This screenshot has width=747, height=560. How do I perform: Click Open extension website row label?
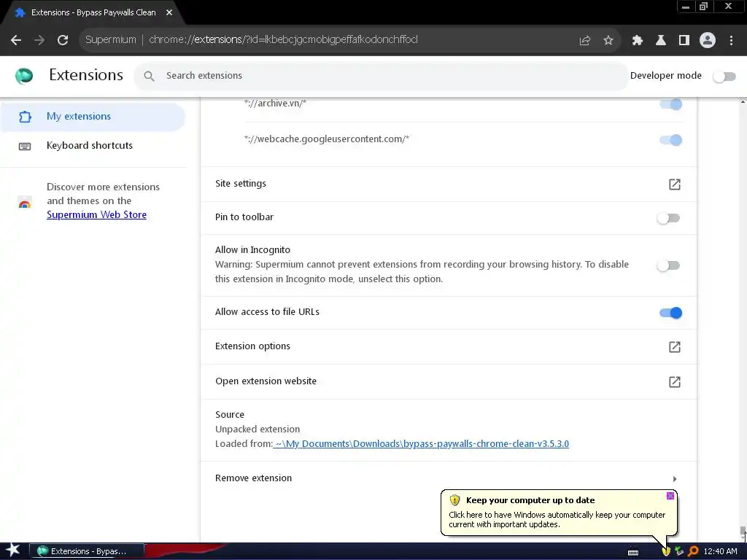266,381
